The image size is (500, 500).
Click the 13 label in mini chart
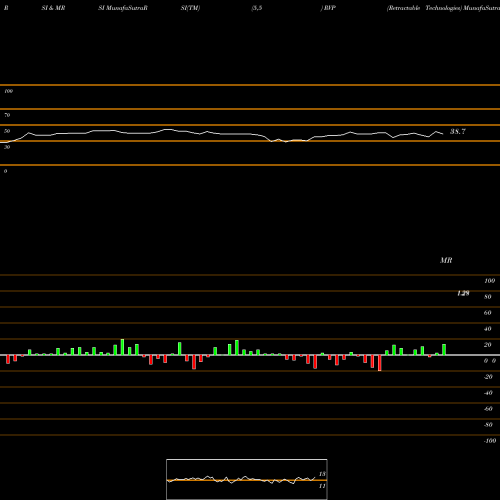click(322, 474)
